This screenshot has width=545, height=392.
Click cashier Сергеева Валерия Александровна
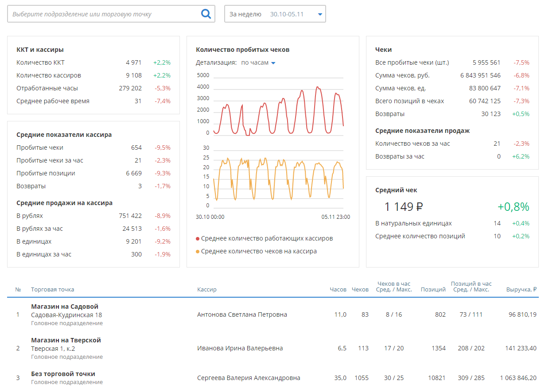pos(249,378)
